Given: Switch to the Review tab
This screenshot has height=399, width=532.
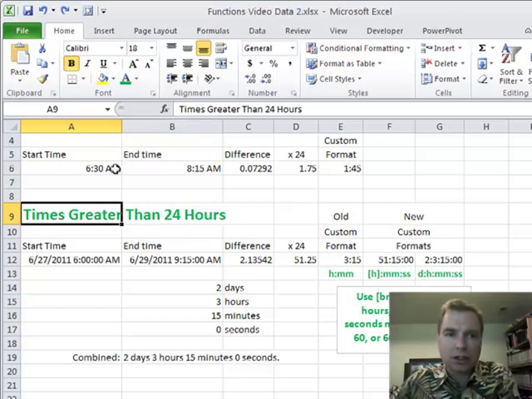Looking at the screenshot, I should [298, 31].
